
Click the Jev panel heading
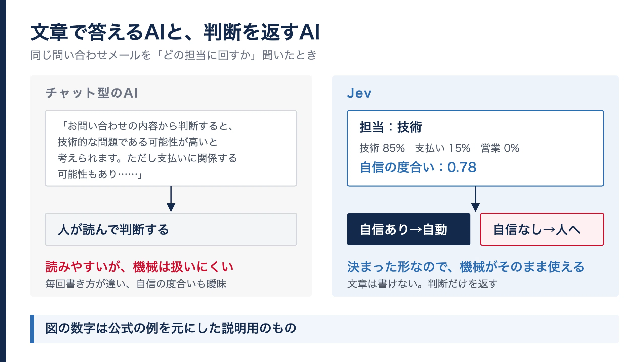click(359, 93)
